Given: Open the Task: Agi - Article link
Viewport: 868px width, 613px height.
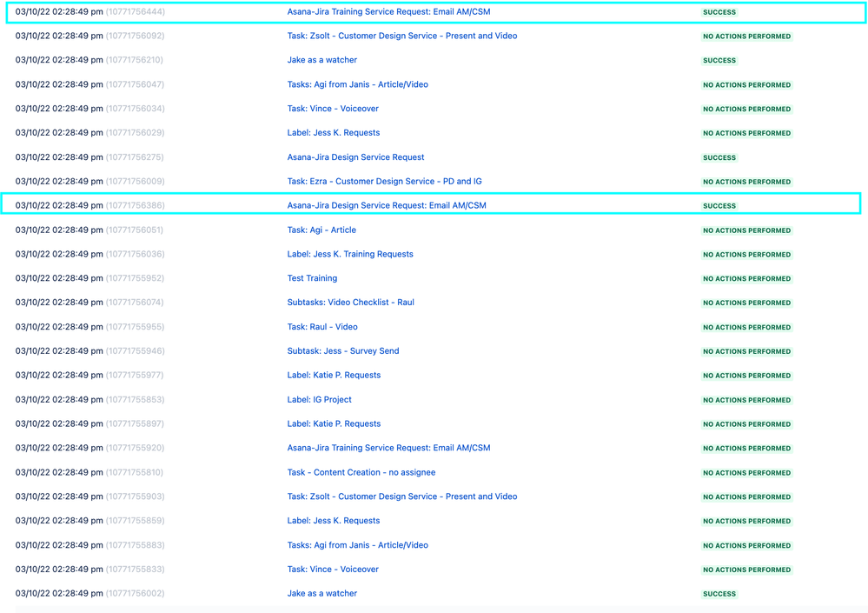Looking at the screenshot, I should [x=321, y=230].
